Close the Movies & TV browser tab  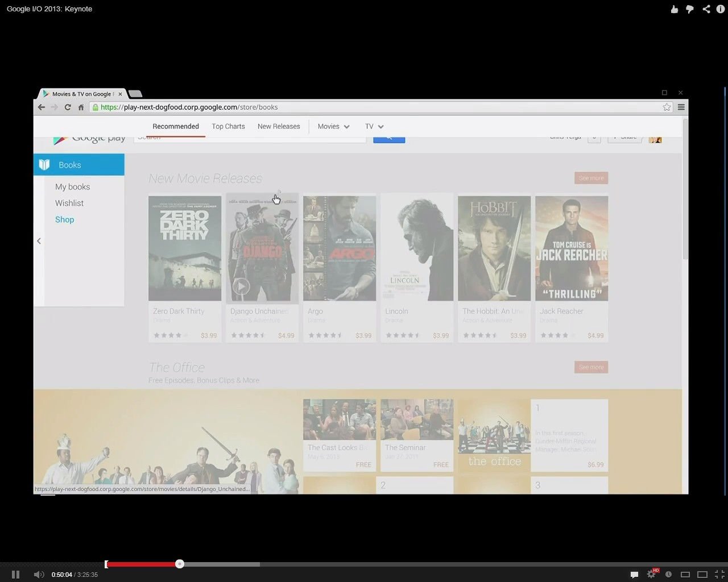pyautogui.click(x=120, y=94)
